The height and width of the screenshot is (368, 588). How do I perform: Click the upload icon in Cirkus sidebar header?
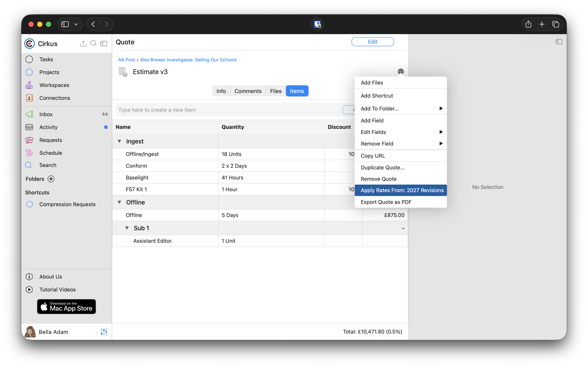click(83, 44)
